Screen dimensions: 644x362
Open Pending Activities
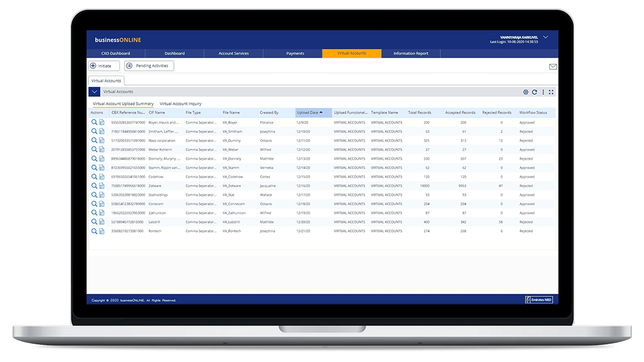click(x=149, y=66)
